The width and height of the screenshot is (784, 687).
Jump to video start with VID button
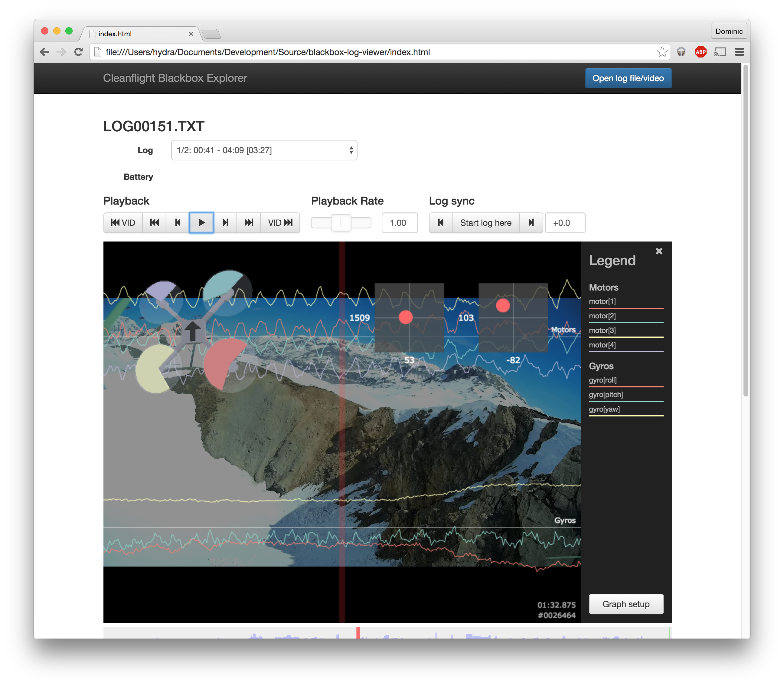[123, 223]
